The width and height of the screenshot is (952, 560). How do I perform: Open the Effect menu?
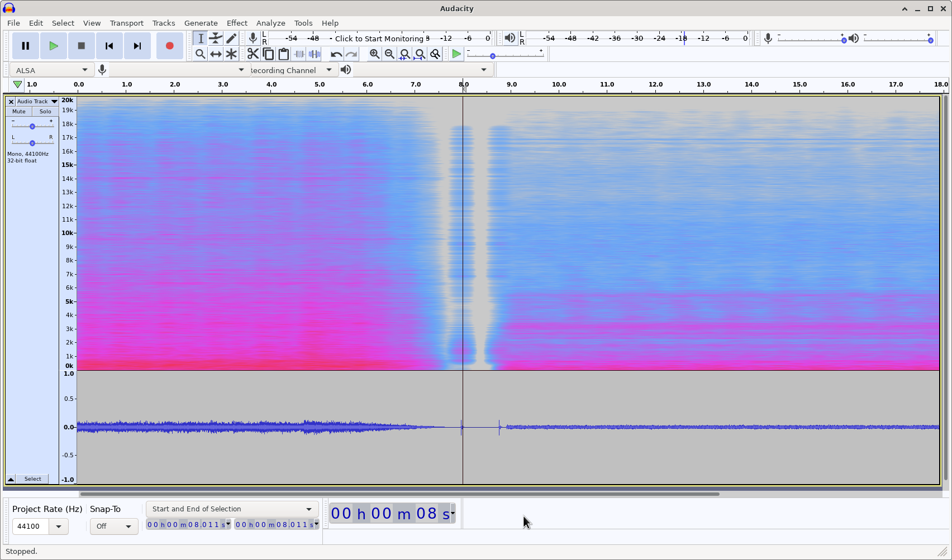click(x=237, y=23)
